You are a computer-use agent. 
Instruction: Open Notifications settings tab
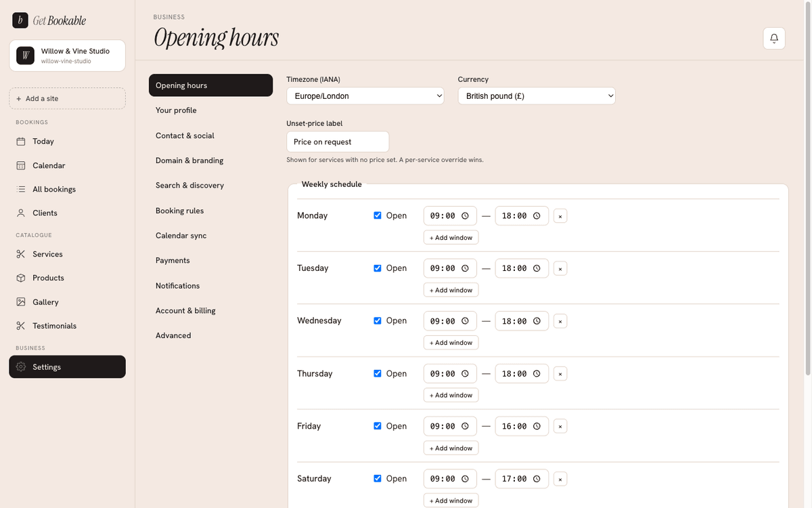[x=210, y=286]
